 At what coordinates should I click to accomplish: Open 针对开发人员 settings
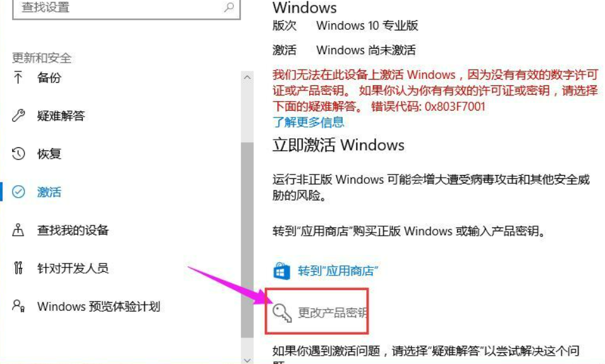pos(73,267)
